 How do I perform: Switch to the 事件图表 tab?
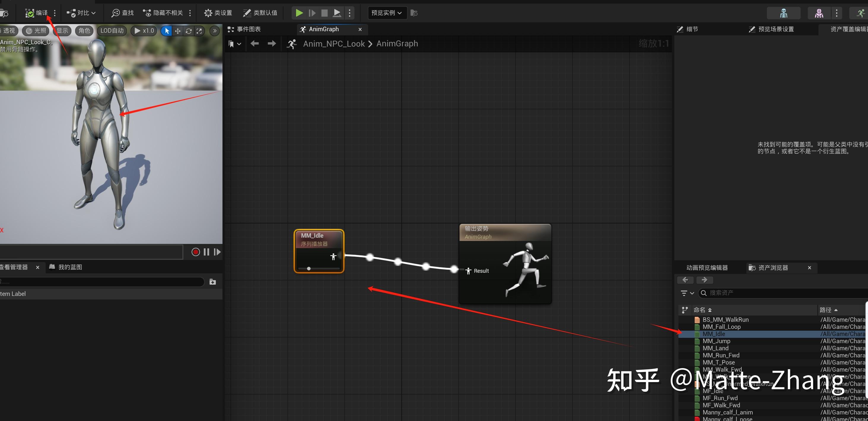click(x=248, y=29)
